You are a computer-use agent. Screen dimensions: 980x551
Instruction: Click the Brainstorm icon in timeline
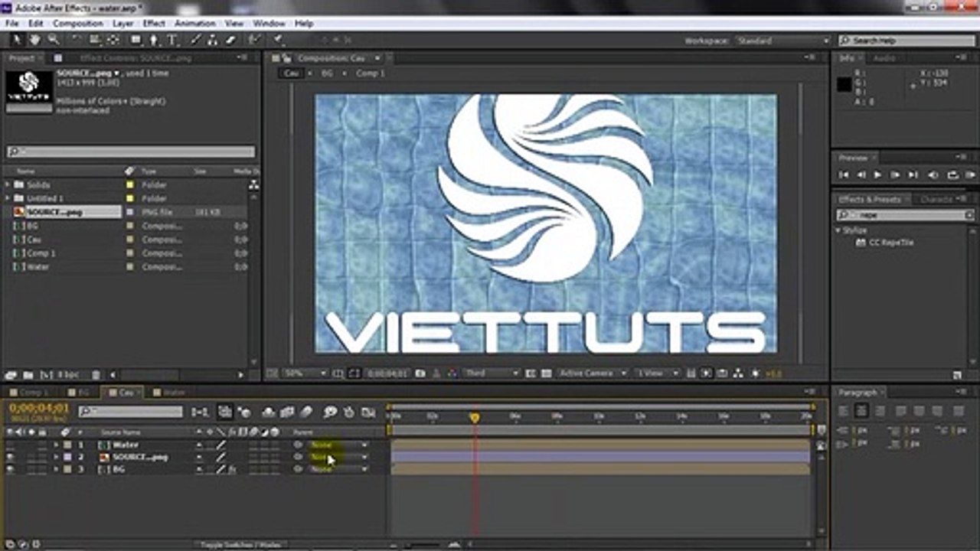pos(330,412)
